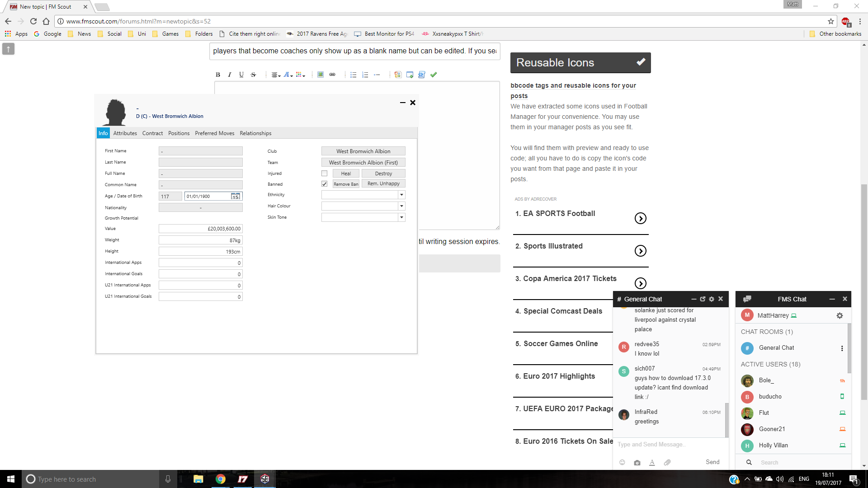
Task: Open the Games bookmarks folder
Action: [165, 34]
